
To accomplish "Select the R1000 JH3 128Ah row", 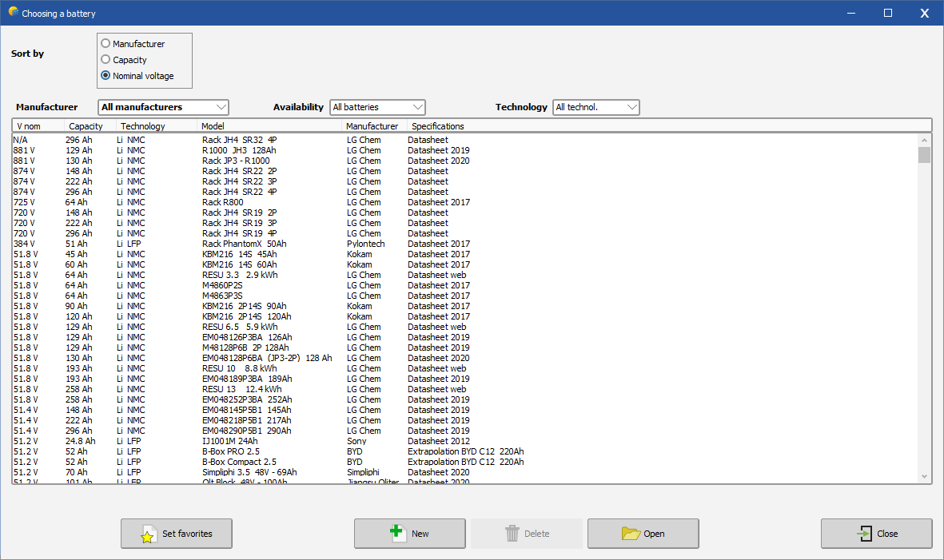I will 464,150.
